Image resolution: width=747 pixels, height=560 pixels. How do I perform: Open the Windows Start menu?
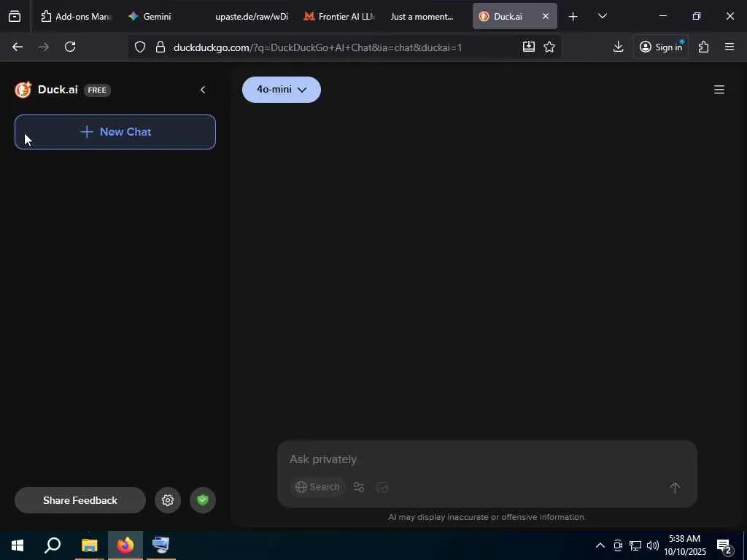(18, 545)
